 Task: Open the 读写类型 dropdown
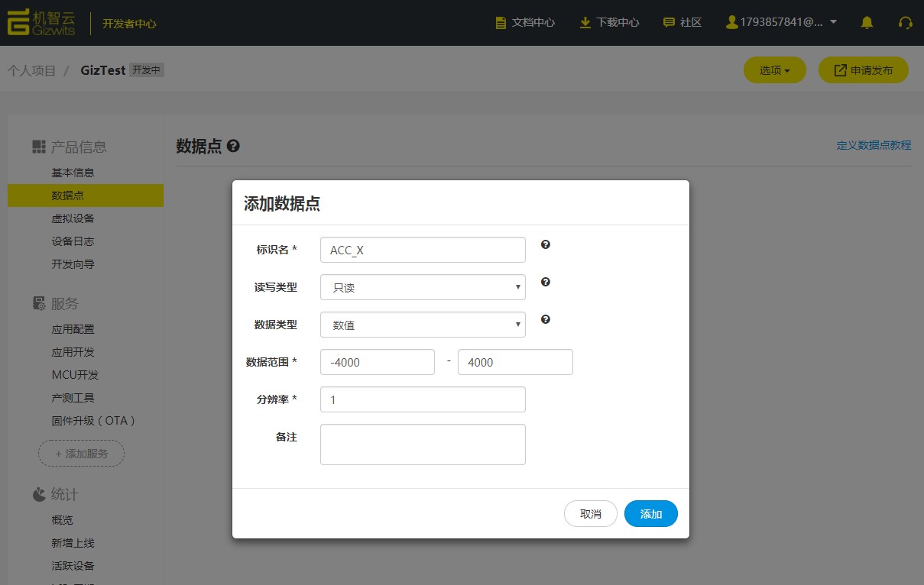423,287
